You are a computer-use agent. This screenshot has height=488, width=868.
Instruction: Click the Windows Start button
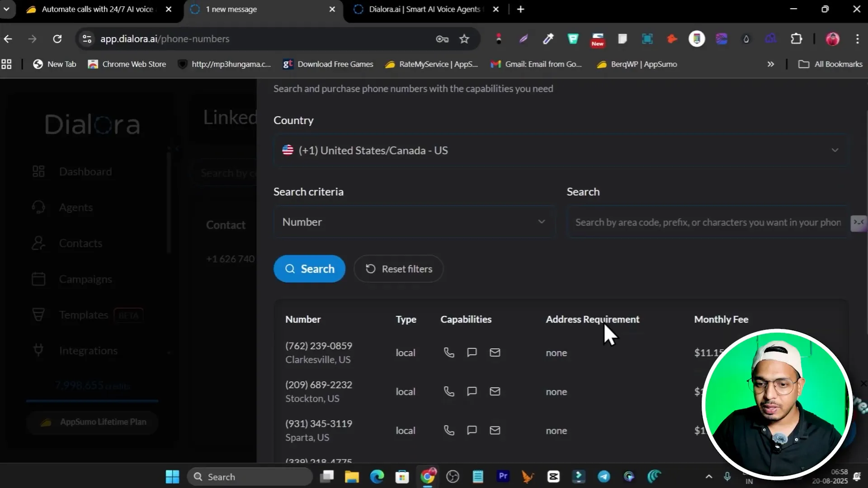[172, 477]
